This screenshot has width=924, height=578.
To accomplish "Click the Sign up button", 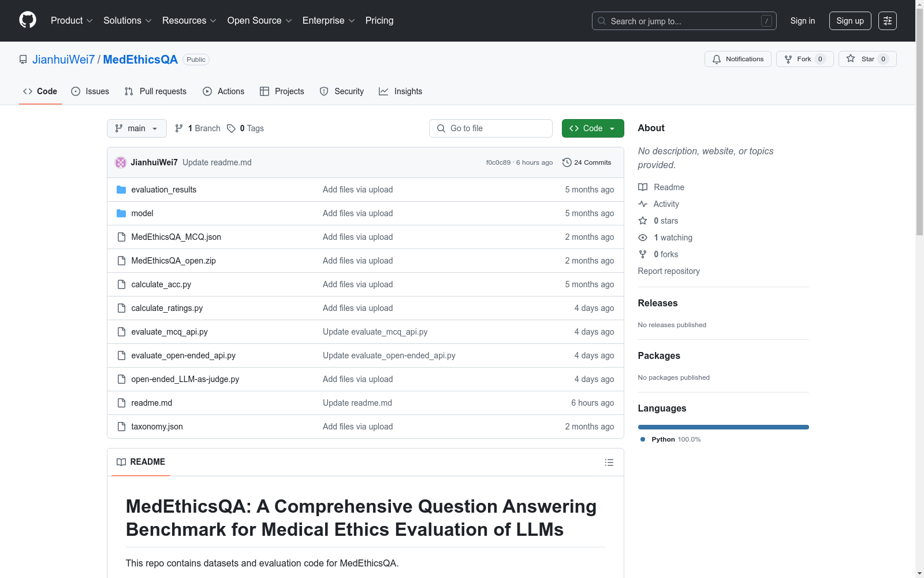I will [850, 21].
